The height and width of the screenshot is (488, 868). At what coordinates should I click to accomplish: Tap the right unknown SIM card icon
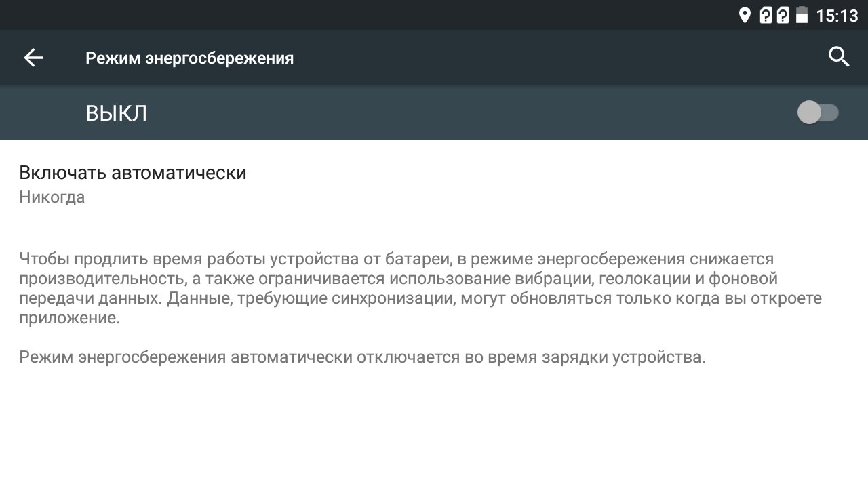(x=783, y=16)
